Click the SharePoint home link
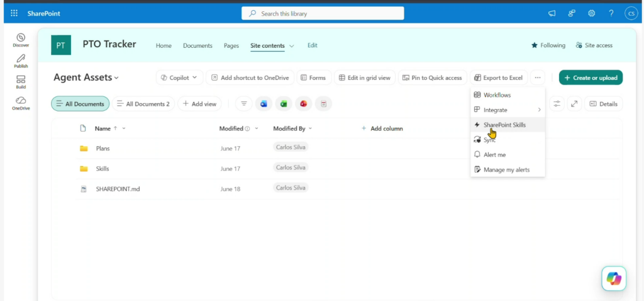This screenshot has height=301, width=644. pos(43,14)
